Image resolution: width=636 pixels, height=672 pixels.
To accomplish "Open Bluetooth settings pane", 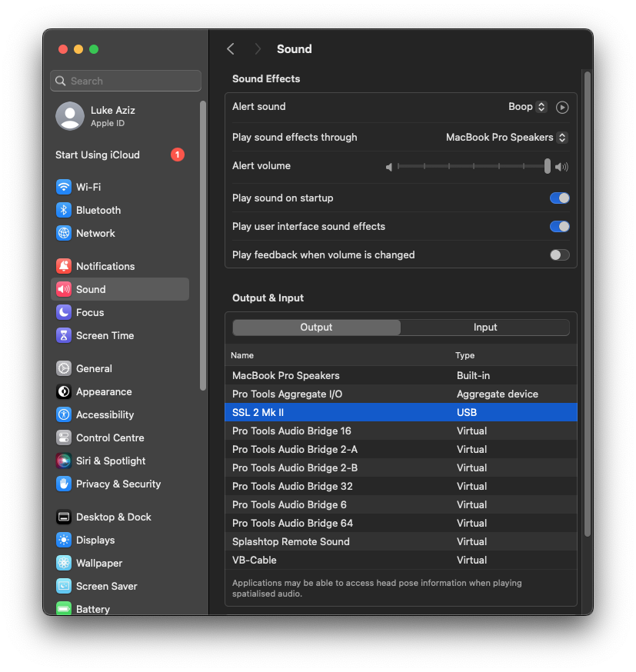I will 120,210.
